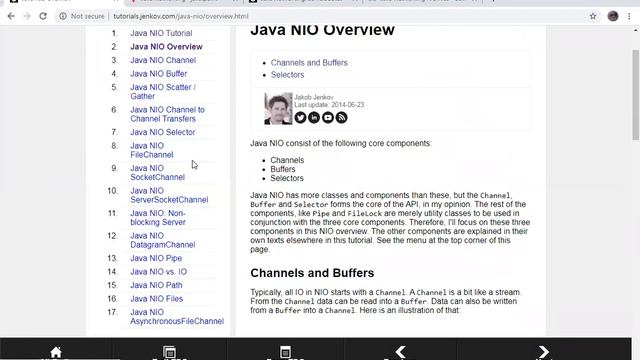Screen dimensions: 640x360
Task: Open Channel to Channel Transfers link
Action: [167, 114]
